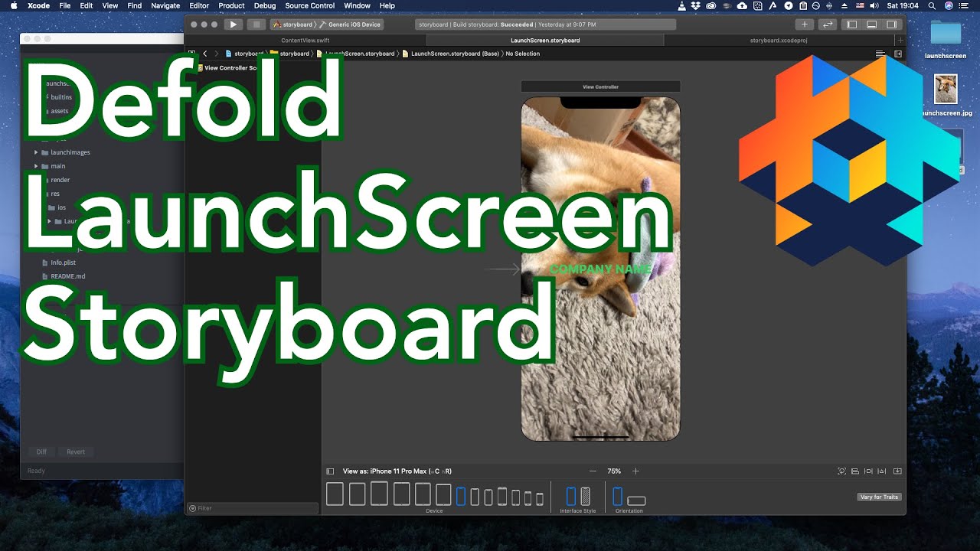Open the storyboard project jump bar item

[244, 54]
